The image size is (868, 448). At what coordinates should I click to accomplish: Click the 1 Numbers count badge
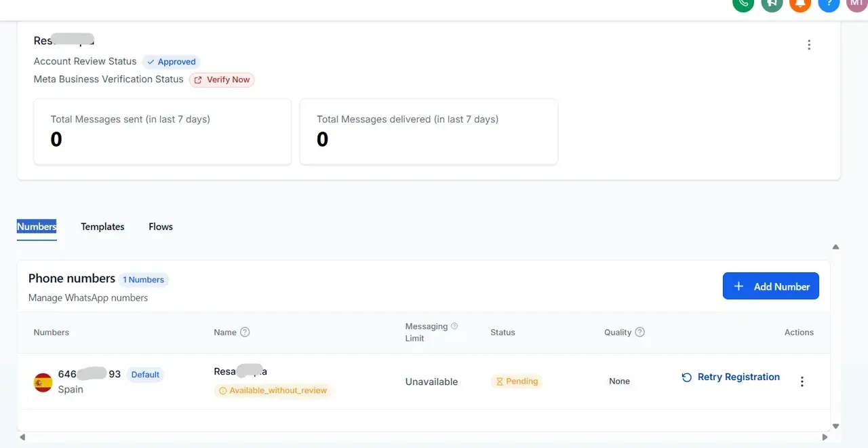click(143, 280)
